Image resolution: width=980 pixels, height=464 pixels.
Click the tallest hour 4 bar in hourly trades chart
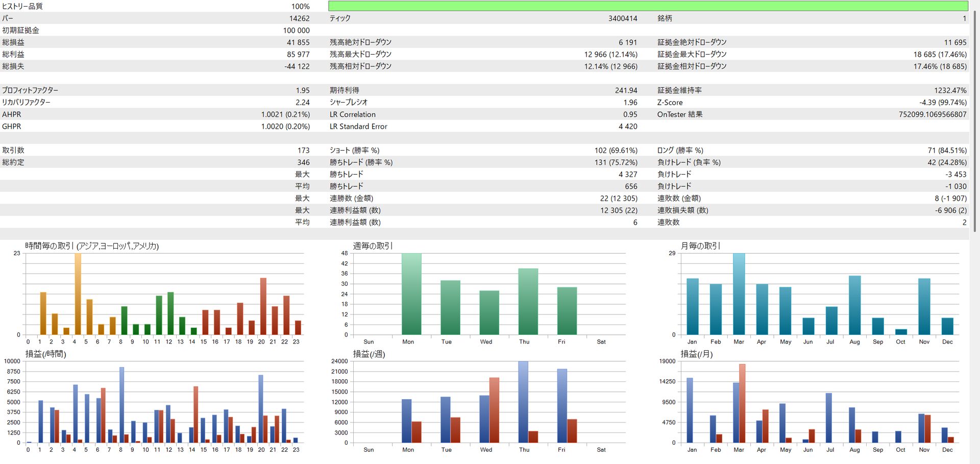(x=78, y=294)
